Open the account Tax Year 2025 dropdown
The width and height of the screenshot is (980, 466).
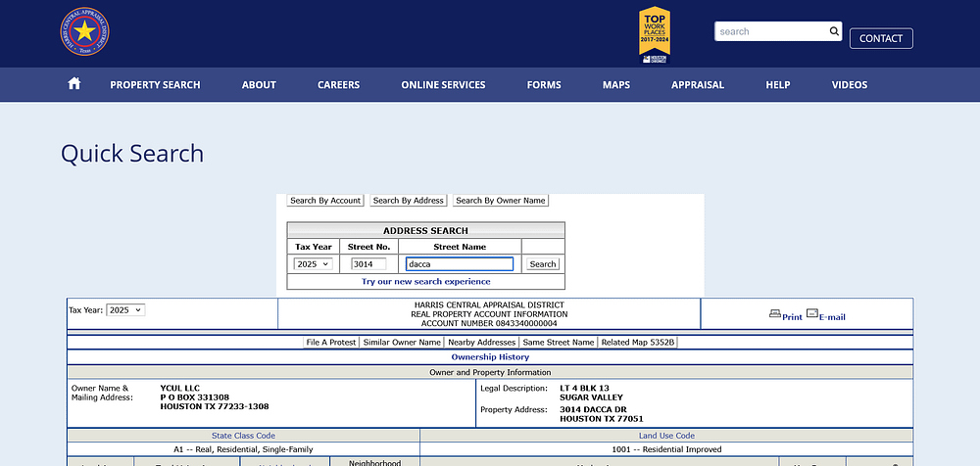tap(125, 309)
